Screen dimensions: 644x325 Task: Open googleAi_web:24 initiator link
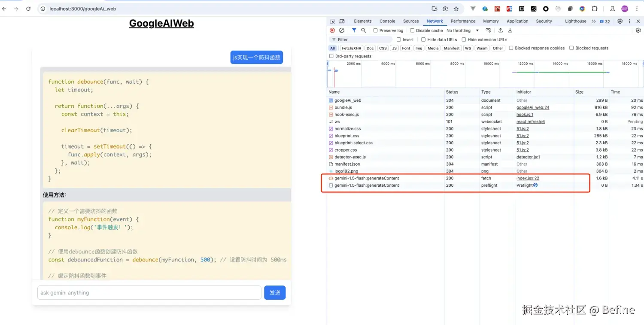[533, 107]
